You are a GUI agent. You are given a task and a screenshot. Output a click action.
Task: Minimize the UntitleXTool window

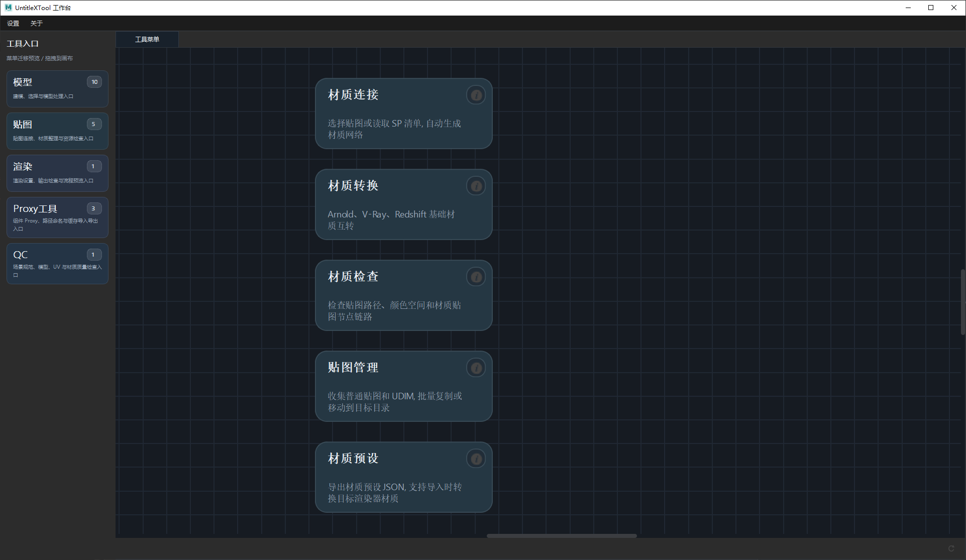908,8
